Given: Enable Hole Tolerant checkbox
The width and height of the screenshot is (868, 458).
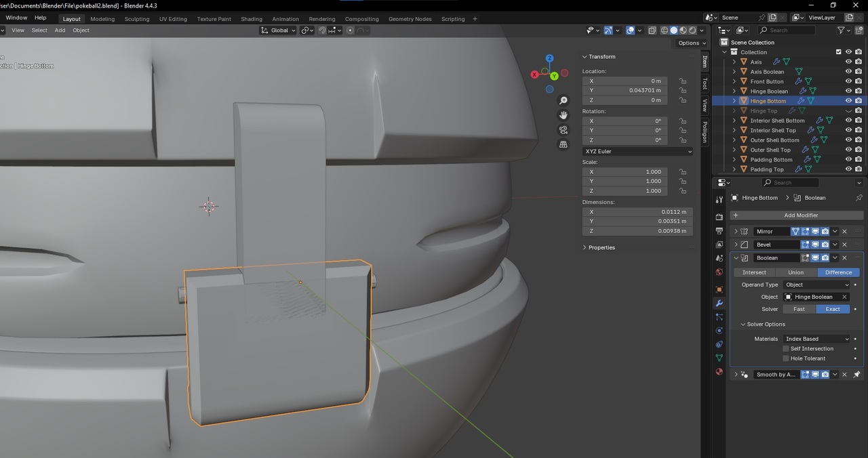Looking at the screenshot, I should click(786, 358).
